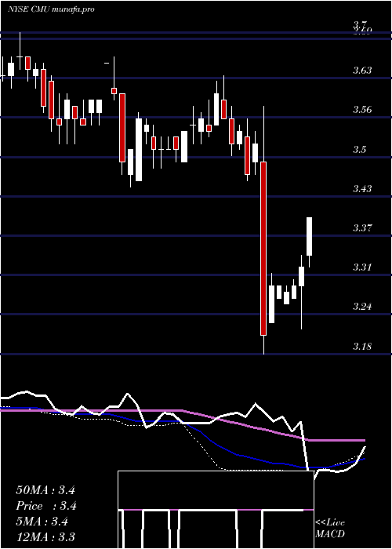Click the 3.43 price axis label
The image size is (392, 549).
[x=362, y=189]
